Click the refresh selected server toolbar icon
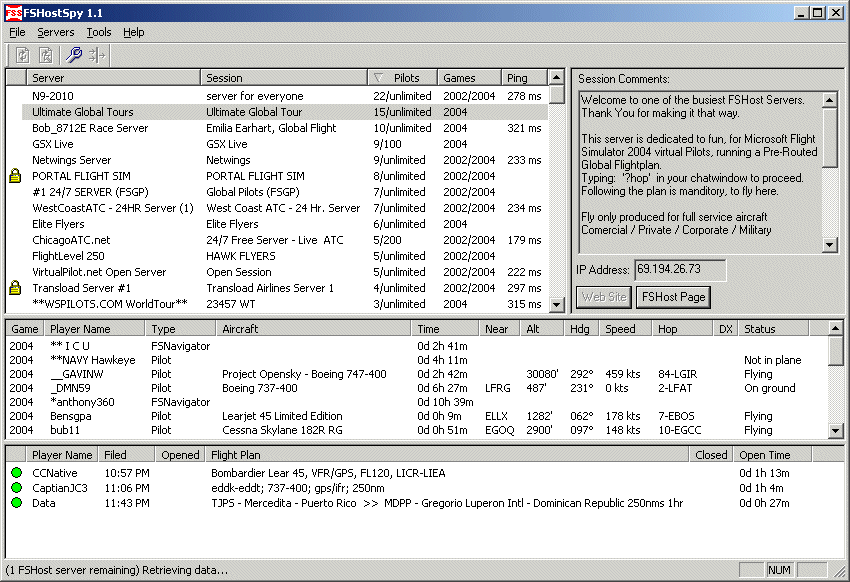Screen dimensions: 850x582 click(x=46, y=55)
